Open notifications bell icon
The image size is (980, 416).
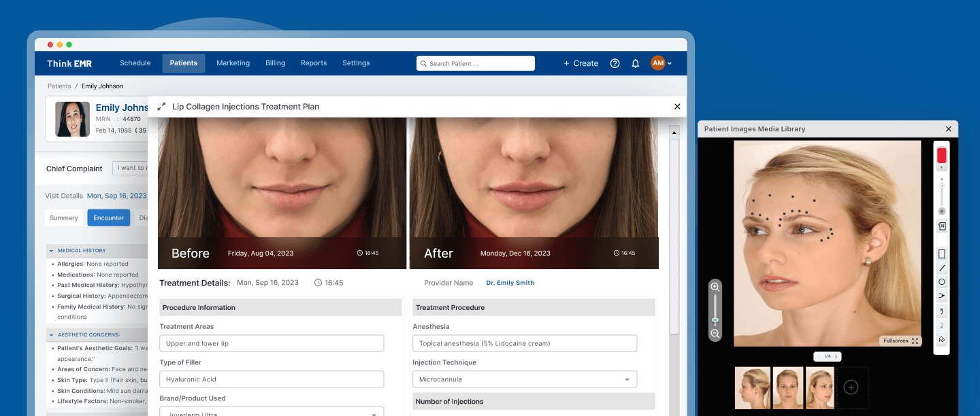pos(636,63)
